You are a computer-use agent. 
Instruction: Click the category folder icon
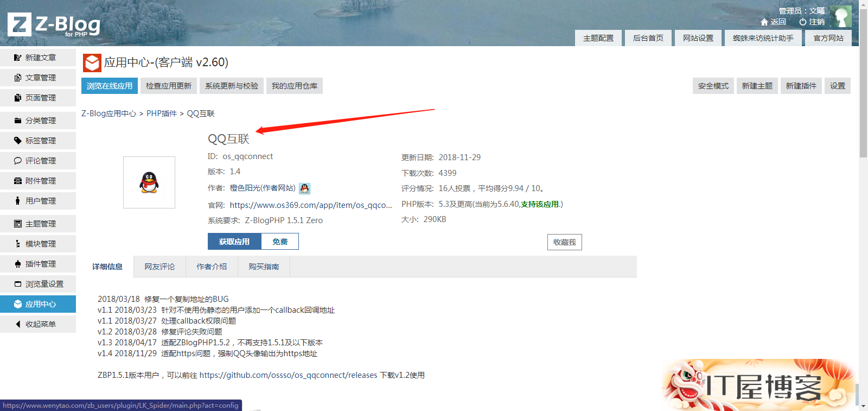pyautogui.click(x=18, y=121)
